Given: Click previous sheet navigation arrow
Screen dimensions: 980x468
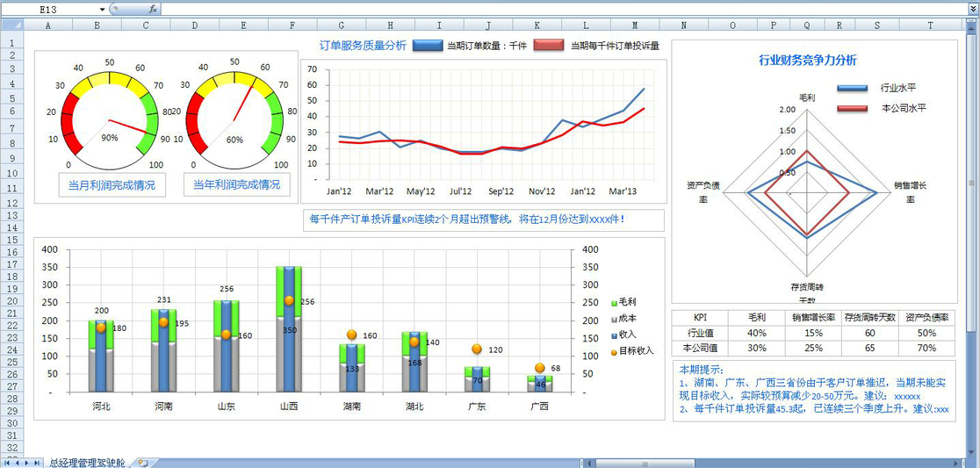Looking at the screenshot, I should click(x=17, y=463).
